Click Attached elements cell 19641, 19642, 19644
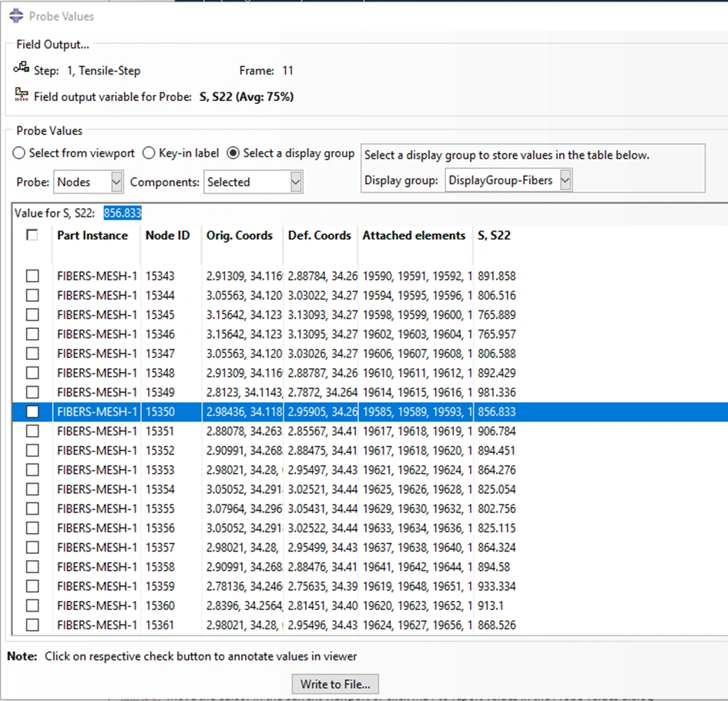Screen dimensions: 728x701 click(x=418, y=567)
